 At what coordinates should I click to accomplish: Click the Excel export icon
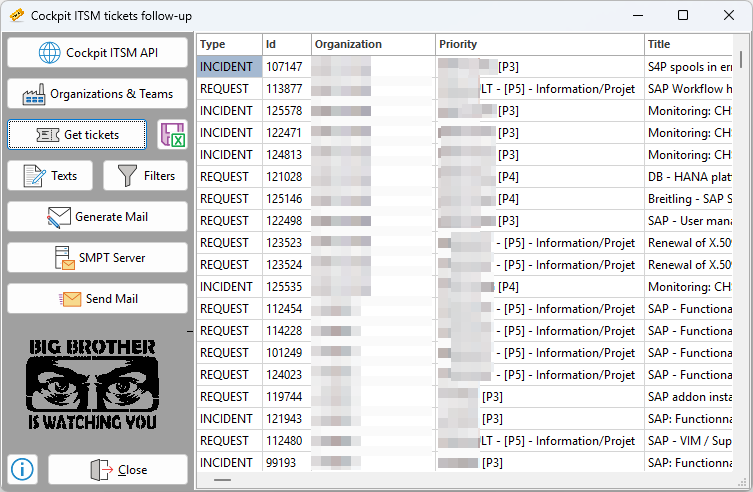pyautogui.click(x=172, y=135)
